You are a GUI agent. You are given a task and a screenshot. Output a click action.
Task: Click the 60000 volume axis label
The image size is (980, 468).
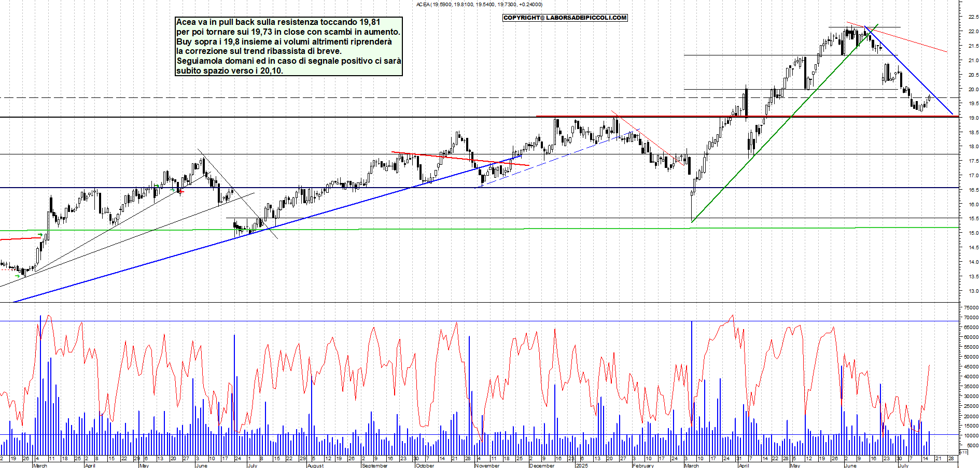point(971,337)
